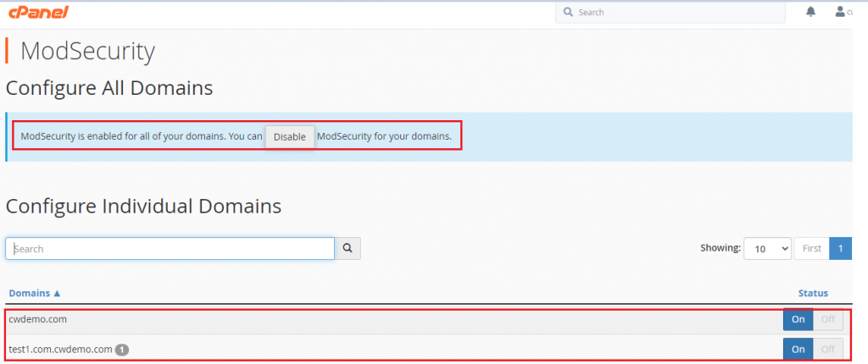The height and width of the screenshot is (364, 868).
Task: Click the magnifier icon in top search bar
Action: coord(568,13)
